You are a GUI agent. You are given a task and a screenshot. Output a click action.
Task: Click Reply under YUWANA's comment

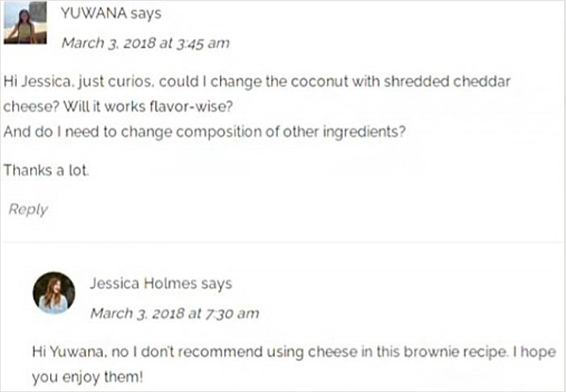click(x=28, y=209)
